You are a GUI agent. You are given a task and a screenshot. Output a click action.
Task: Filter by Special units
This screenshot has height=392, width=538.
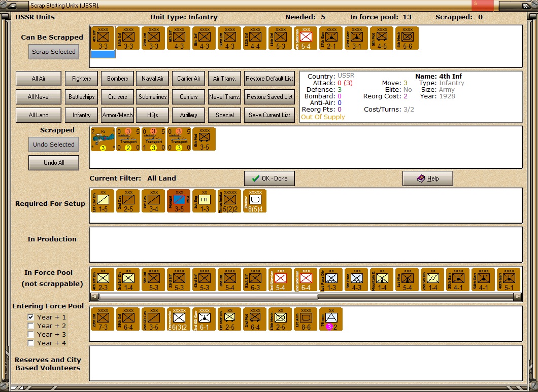click(225, 115)
